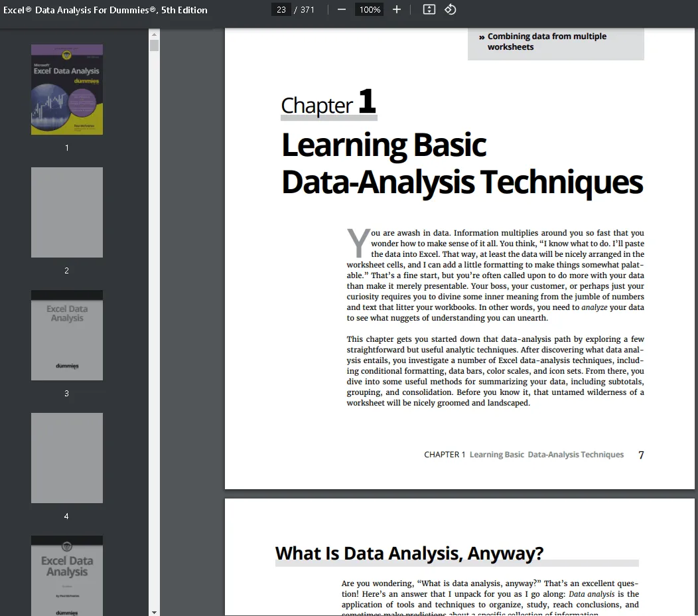Click the total page count 371

coord(307,10)
